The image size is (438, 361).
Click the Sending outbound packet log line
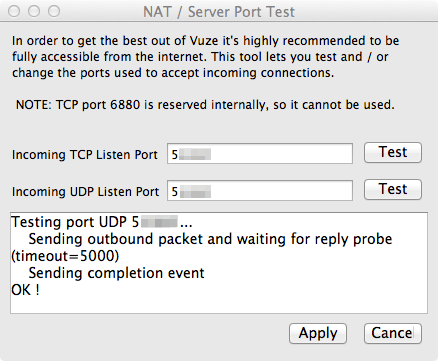(x=210, y=239)
